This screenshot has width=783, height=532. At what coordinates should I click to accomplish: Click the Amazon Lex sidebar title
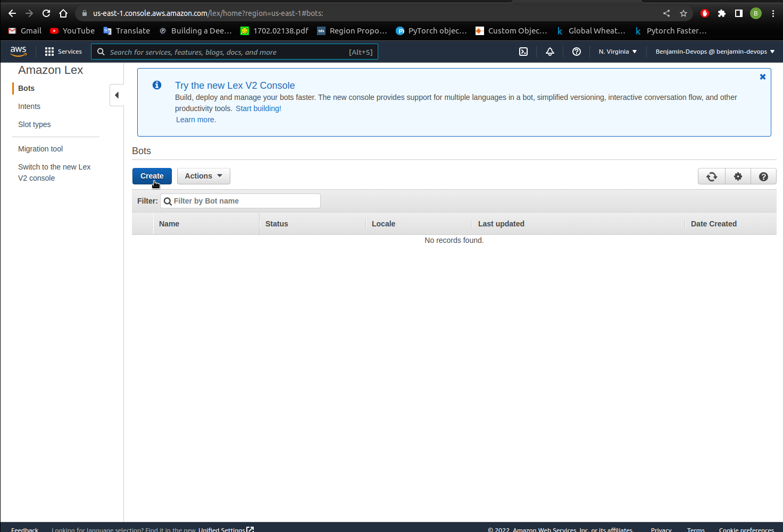51,70
